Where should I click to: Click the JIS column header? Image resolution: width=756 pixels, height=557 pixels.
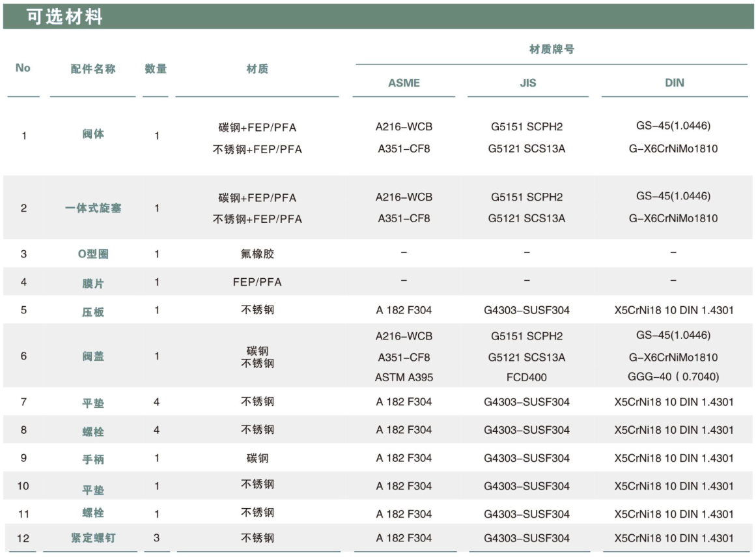528,83
